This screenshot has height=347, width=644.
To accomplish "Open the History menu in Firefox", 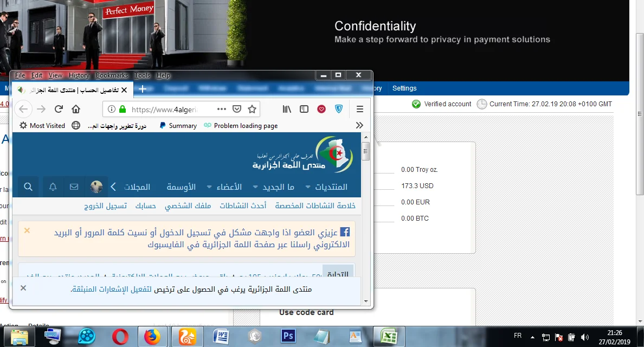I will (79, 75).
